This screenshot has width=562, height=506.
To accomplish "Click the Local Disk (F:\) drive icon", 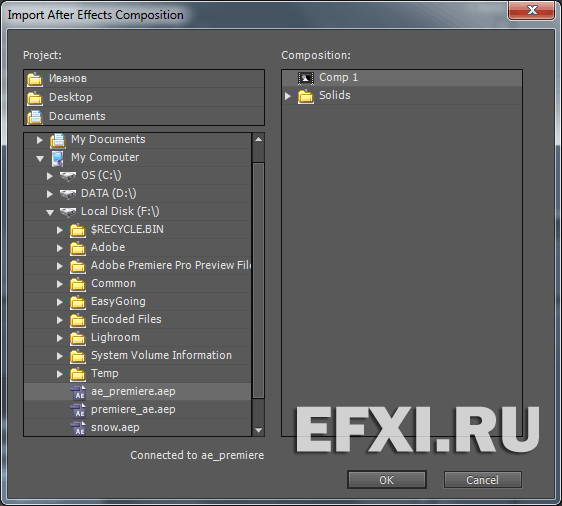I will 68,212.
